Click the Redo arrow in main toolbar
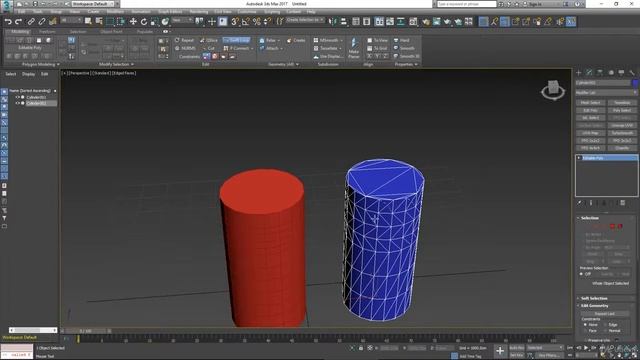The image size is (640, 360). (18, 22)
